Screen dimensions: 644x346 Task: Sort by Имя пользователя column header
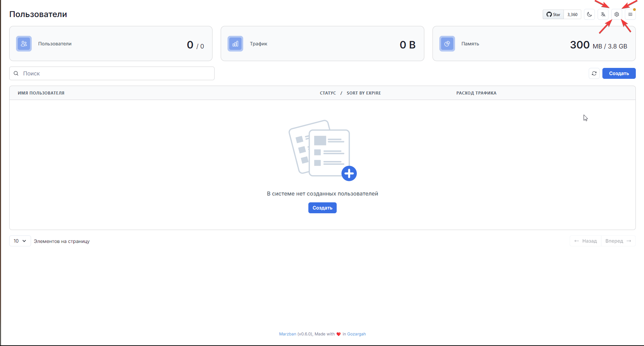click(41, 93)
